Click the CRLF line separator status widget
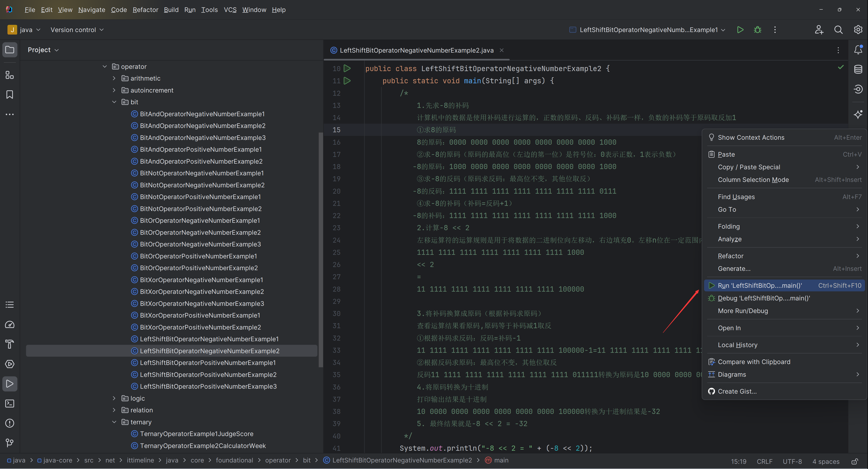 click(x=765, y=462)
